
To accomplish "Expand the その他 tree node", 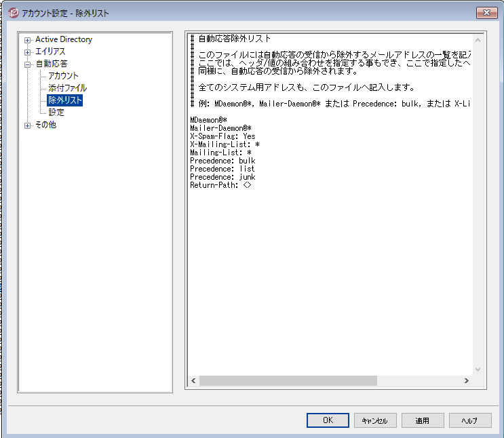I will coord(28,125).
